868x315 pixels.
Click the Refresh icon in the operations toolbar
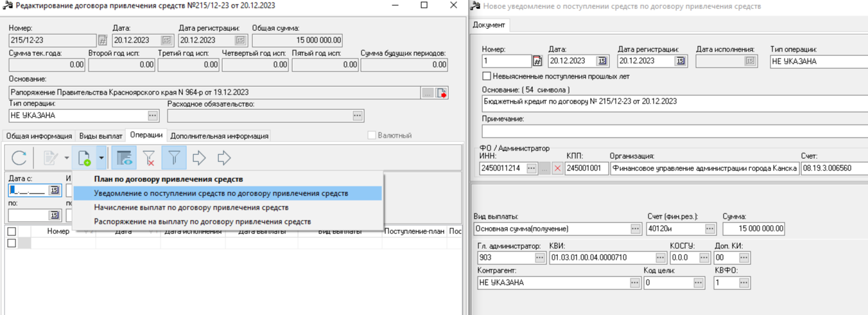tap(20, 157)
